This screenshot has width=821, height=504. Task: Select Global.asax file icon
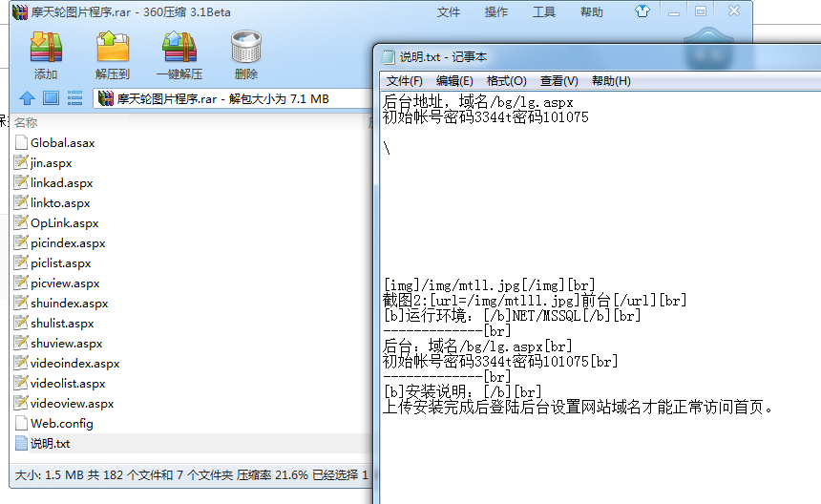(x=21, y=142)
